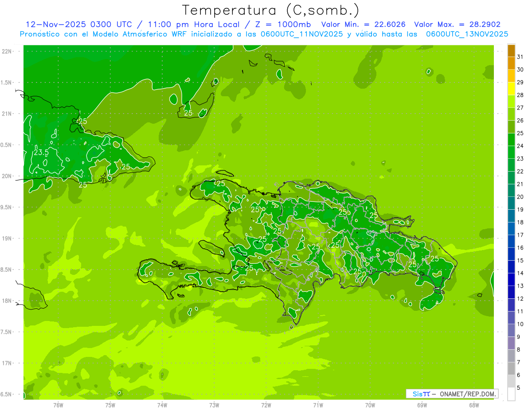The height and width of the screenshot is (411, 532).
Task: Click the blue color band between 15 and 16
Action: point(511,254)
